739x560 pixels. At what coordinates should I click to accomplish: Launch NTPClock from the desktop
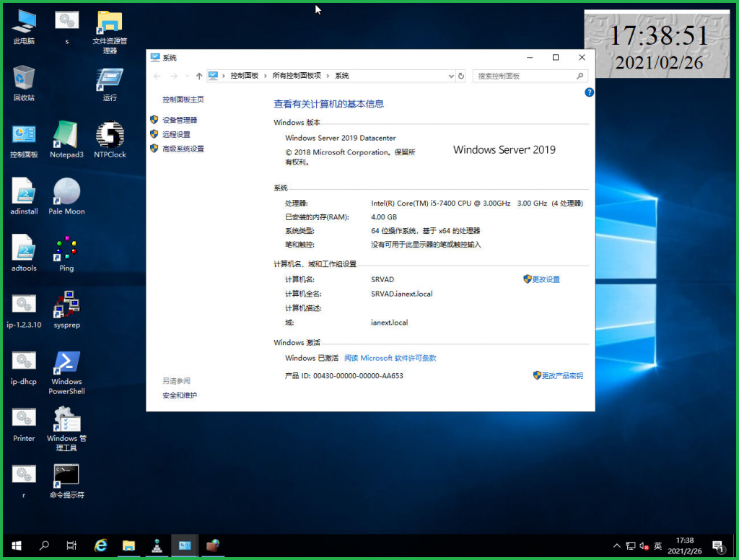click(x=110, y=135)
